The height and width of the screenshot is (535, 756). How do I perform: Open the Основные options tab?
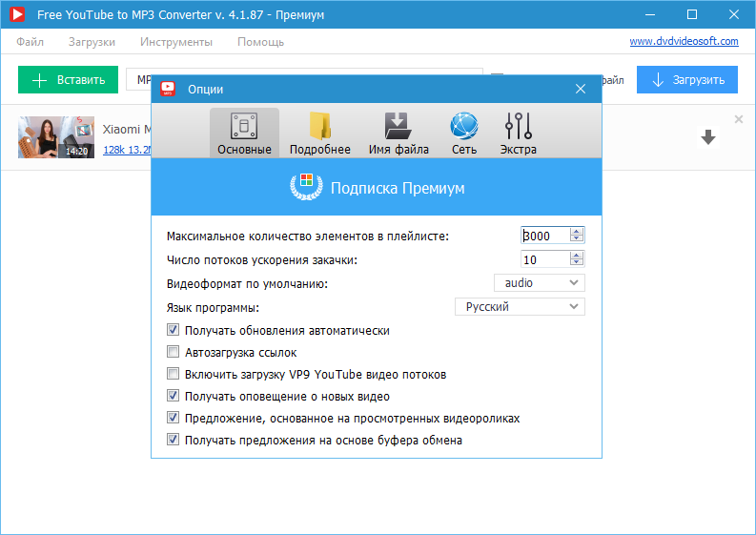pos(244,133)
